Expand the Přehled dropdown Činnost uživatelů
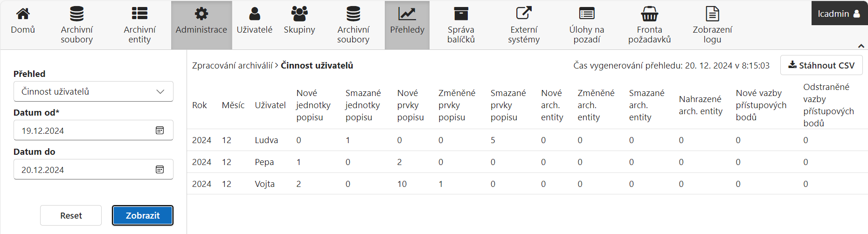 tap(93, 91)
